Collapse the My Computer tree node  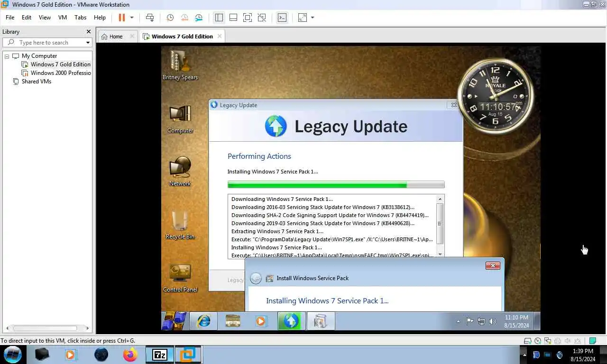pyautogui.click(x=7, y=56)
